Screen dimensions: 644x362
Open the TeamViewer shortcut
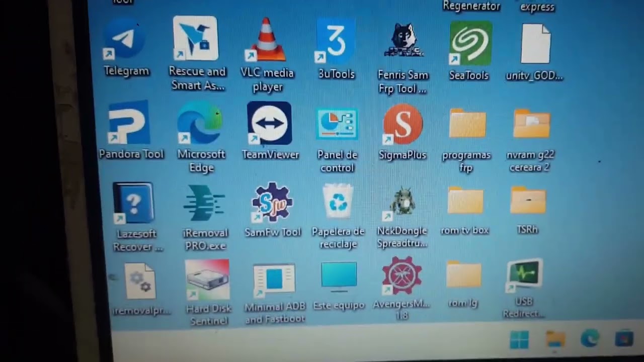pyautogui.click(x=270, y=123)
